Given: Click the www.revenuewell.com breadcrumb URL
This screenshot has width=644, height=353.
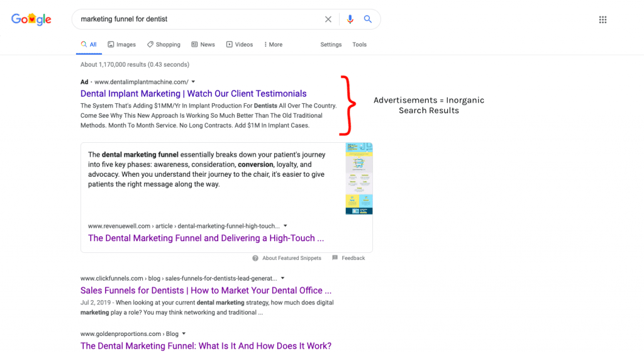Looking at the screenshot, I should (184, 226).
